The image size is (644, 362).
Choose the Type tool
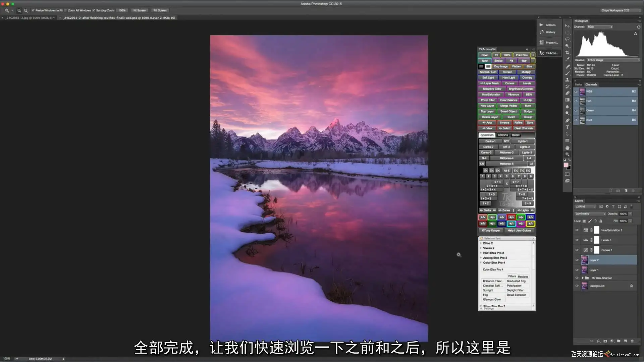pos(567,127)
